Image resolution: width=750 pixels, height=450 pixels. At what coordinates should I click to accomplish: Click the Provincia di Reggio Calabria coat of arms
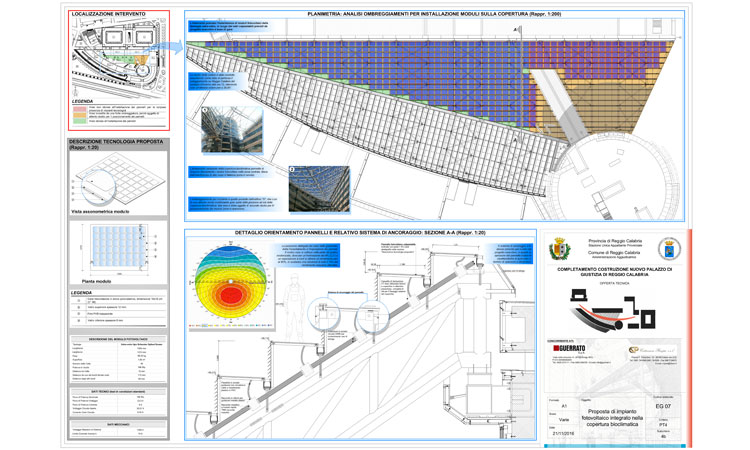pyautogui.click(x=558, y=249)
